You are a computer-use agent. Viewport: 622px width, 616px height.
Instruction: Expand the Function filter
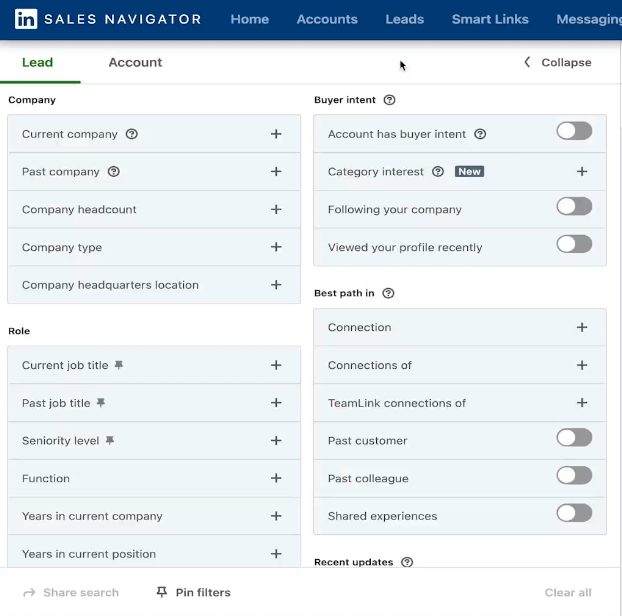tap(276, 479)
